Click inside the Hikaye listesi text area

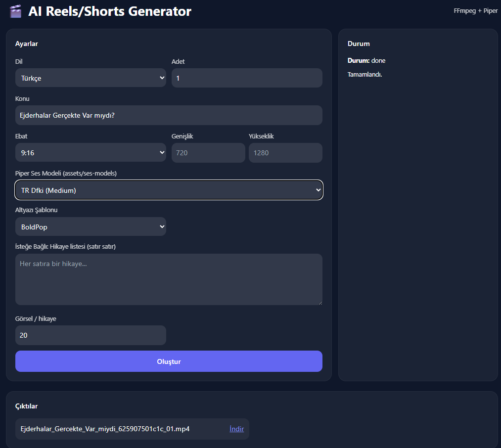tap(169, 279)
